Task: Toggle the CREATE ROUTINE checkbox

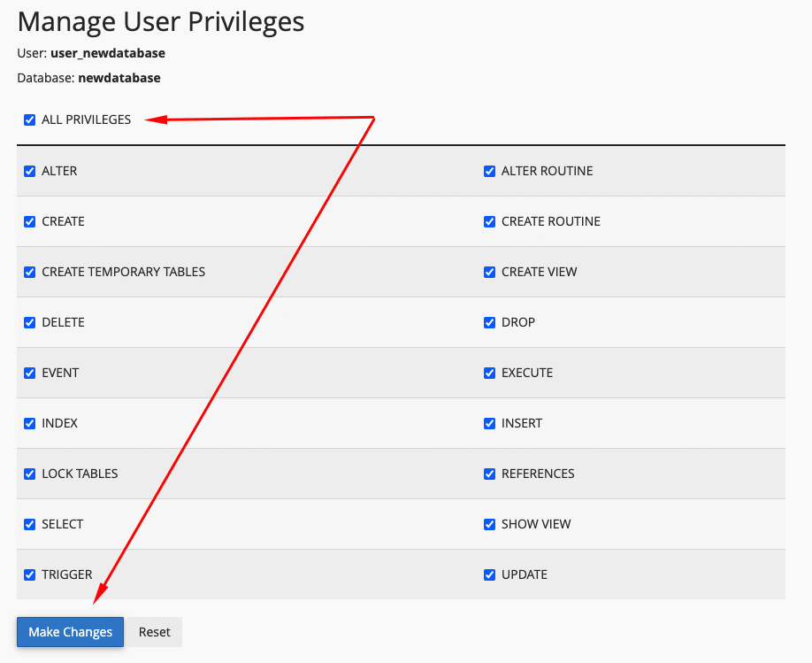Action: pyautogui.click(x=490, y=221)
